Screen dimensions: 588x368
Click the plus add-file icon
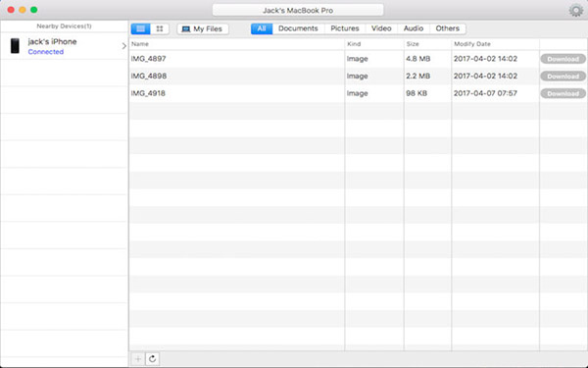(x=137, y=359)
